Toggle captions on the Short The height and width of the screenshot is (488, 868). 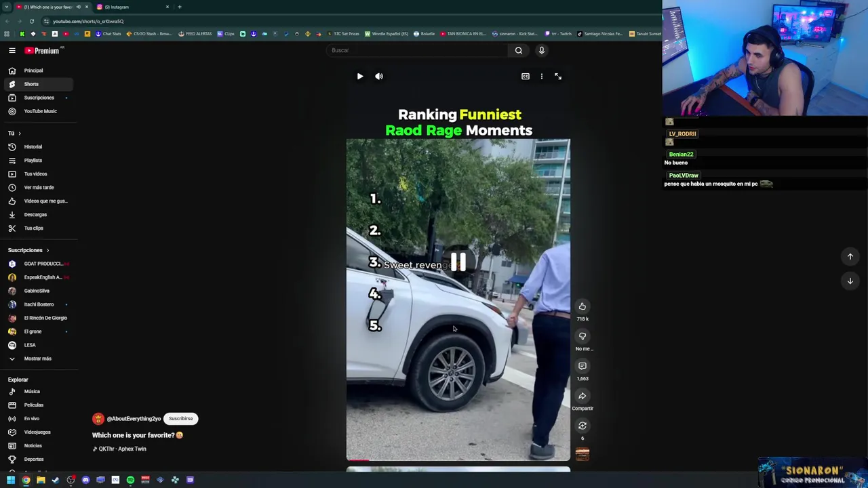point(525,77)
